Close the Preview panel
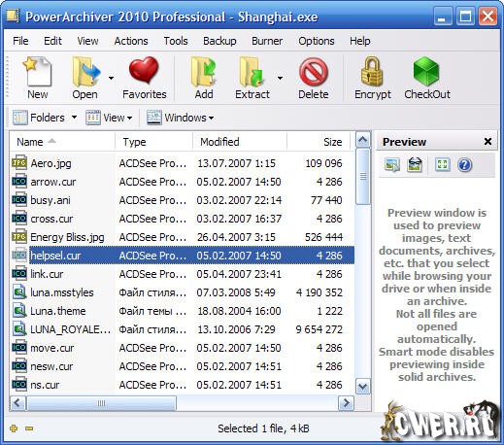This screenshot has width=504, height=445. 487,142
